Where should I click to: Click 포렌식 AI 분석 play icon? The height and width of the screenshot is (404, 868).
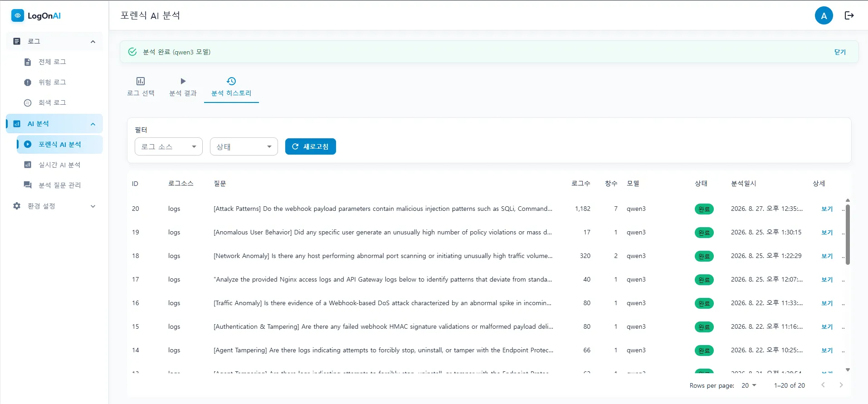point(28,144)
